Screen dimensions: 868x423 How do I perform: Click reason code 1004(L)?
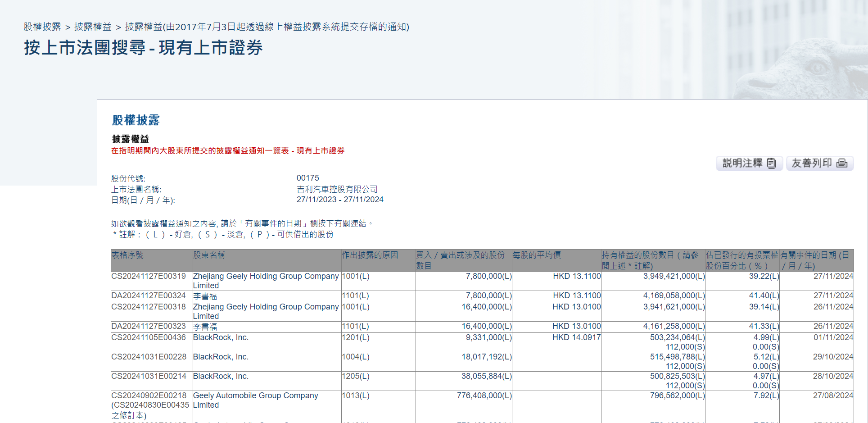356,357
